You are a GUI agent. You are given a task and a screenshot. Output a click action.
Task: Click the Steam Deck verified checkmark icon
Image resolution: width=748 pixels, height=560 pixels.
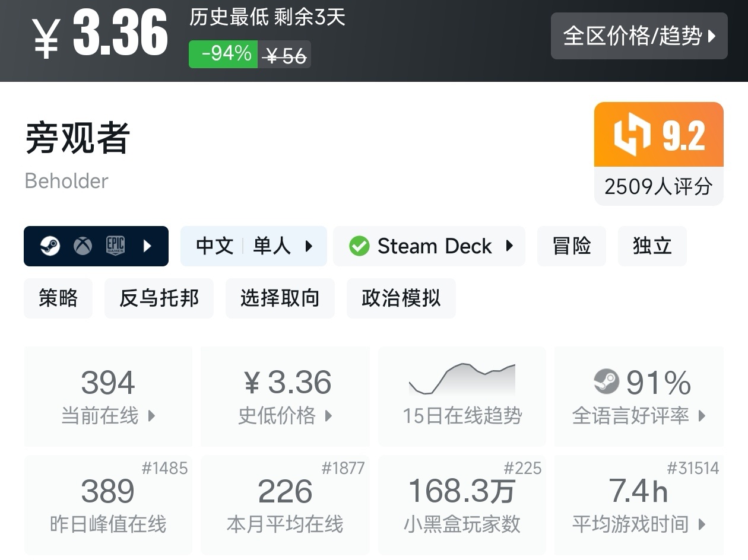click(359, 246)
